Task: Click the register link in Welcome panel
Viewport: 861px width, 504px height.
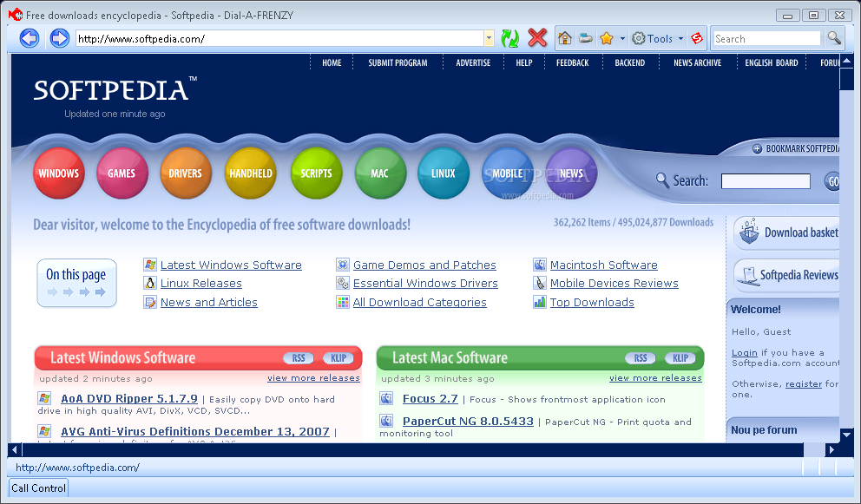Action: pyautogui.click(x=804, y=384)
